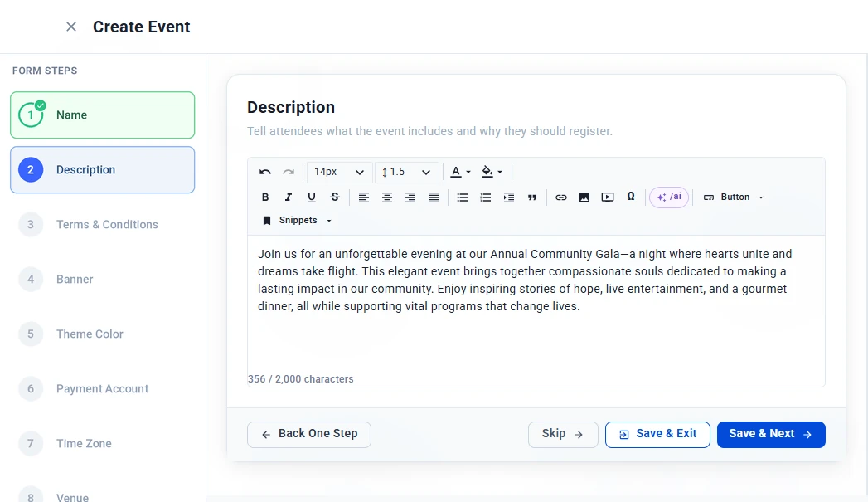The height and width of the screenshot is (502, 868).
Task: Go to the Name step
Action: click(103, 115)
